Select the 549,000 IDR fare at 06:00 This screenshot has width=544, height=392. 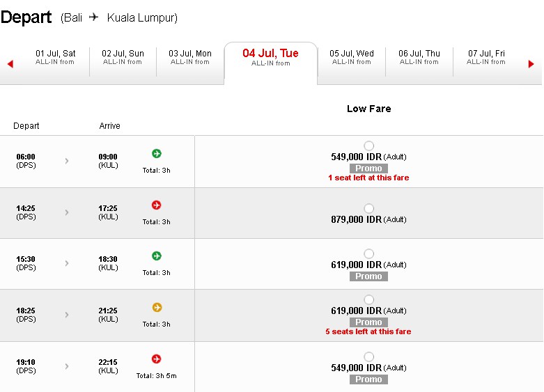[368, 146]
